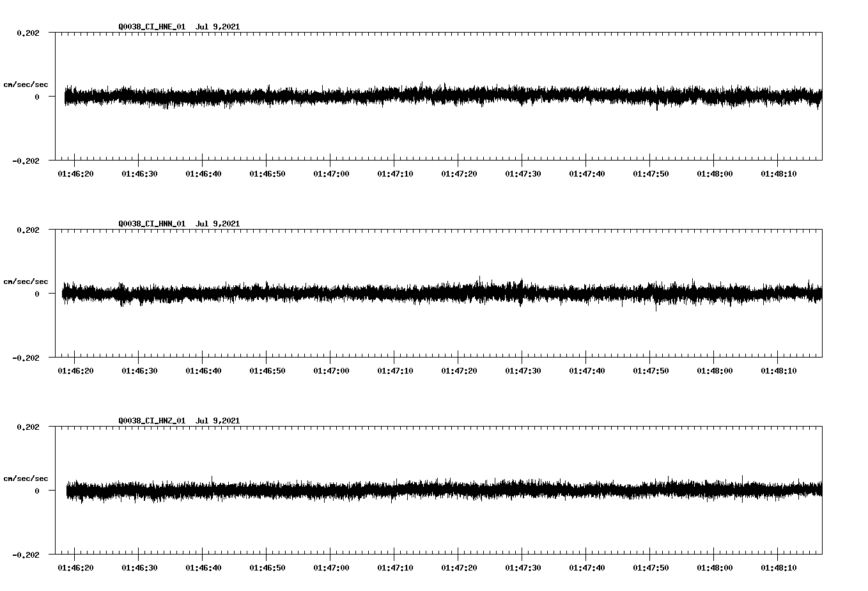Click the 01:47:10 time label under HNE plot
868x591 pixels.
coord(395,174)
